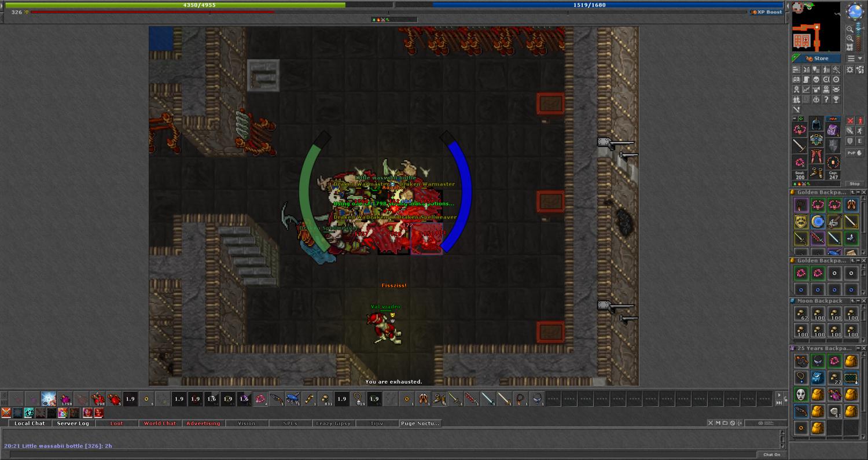Click the logout icon beside the gear
The height and width of the screenshot is (460, 868).
pyautogui.click(x=860, y=70)
